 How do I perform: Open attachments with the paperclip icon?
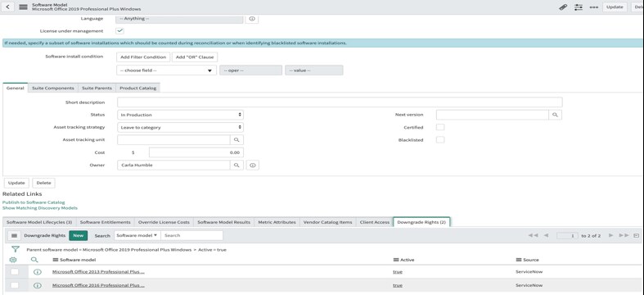pyautogui.click(x=563, y=7)
